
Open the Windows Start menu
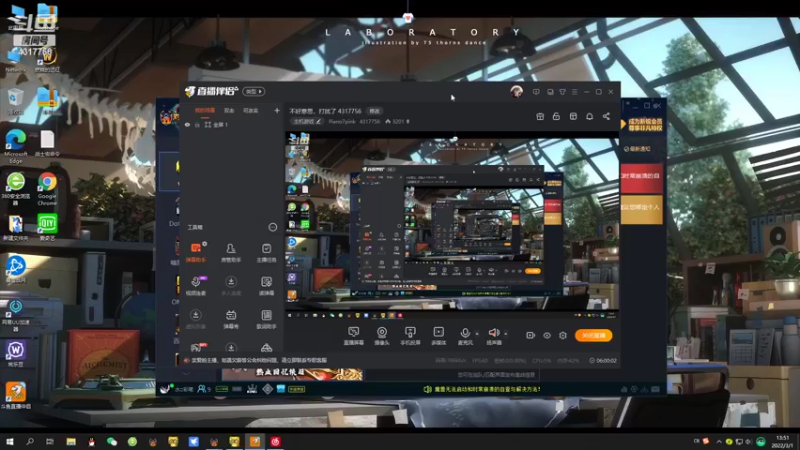[x=9, y=441]
